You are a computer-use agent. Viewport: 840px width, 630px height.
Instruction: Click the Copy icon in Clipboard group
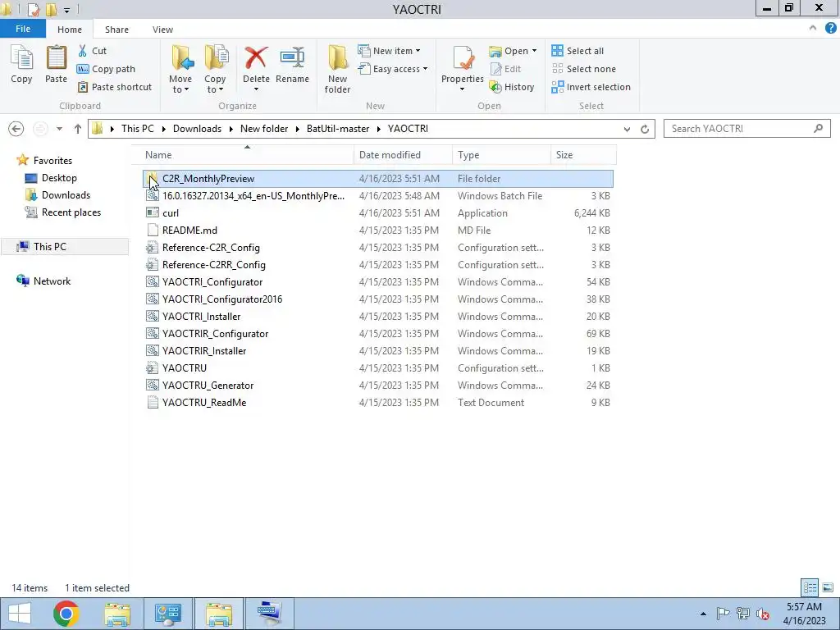[21, 64]
